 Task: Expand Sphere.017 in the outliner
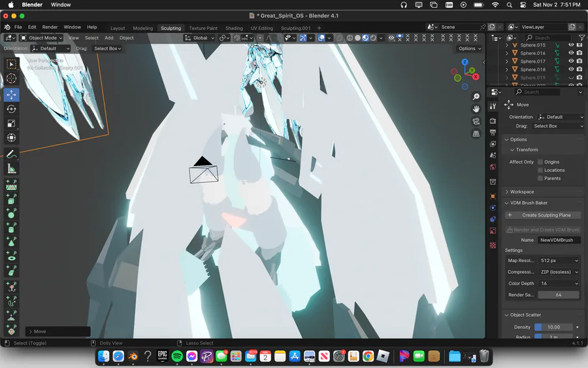(507, 61)
